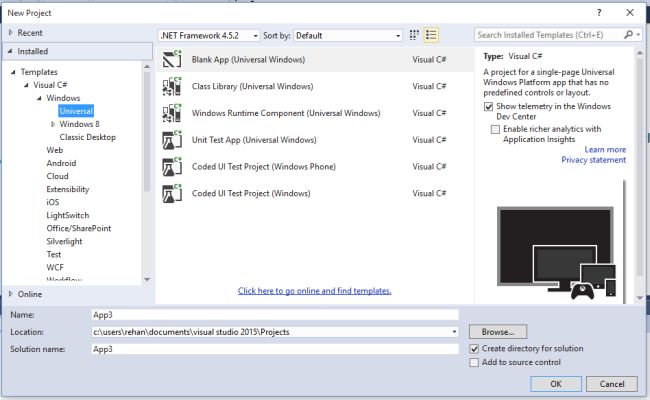Collapse the Installed section
The width and height of the screenshot is (650, 400).
coord(10,51)
